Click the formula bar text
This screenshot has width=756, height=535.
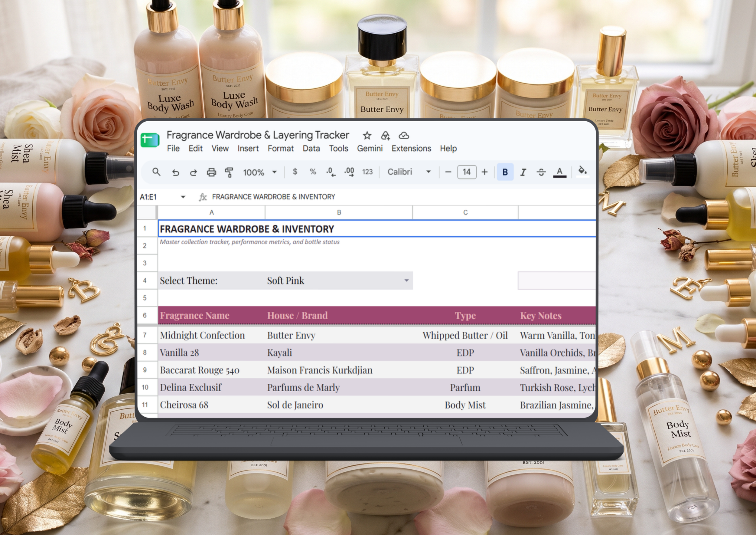click(273, 197)
